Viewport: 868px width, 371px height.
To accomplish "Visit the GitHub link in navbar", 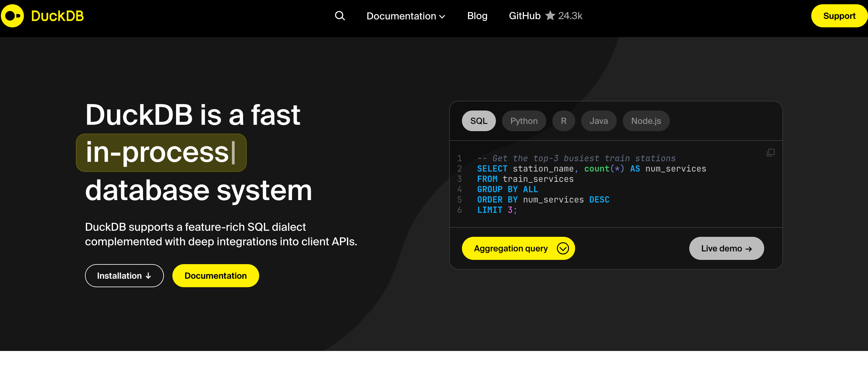I will point(525,16).
